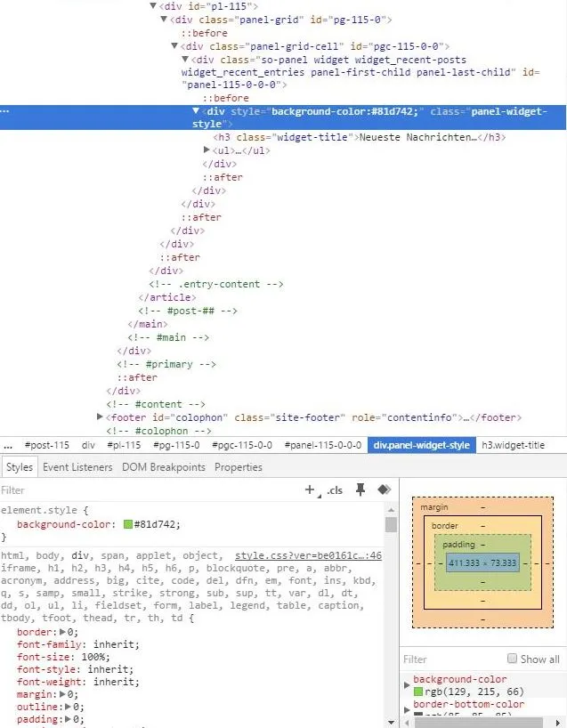Collapse the panel-grid pg-115-0 node
This screenshot has width=567, height=728.
click(x=164, y=20)
